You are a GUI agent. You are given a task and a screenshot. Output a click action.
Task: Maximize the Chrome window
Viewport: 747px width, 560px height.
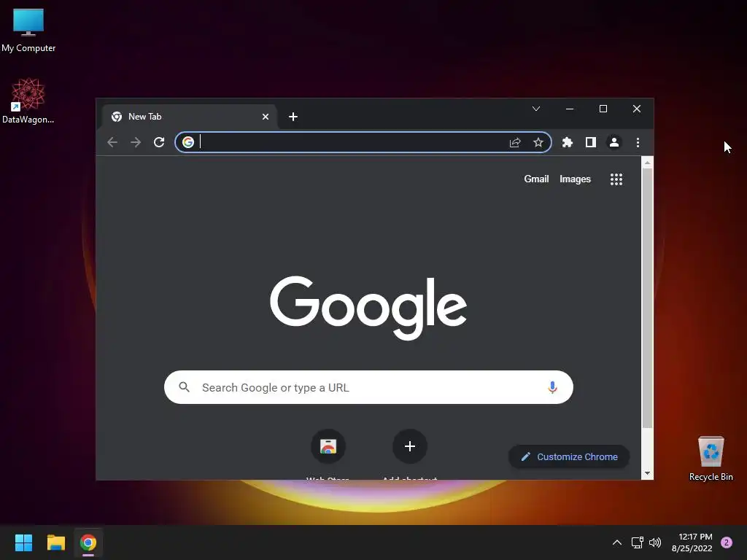click(603, 109)
